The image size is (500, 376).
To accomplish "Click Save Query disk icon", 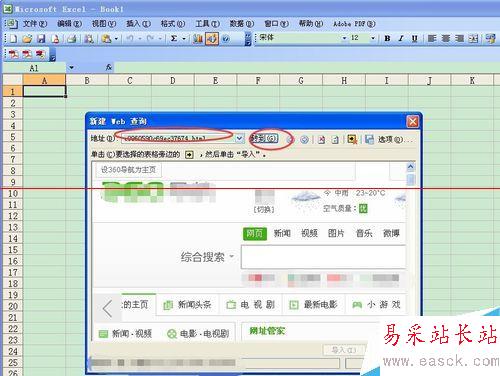I will coord(369,139).
